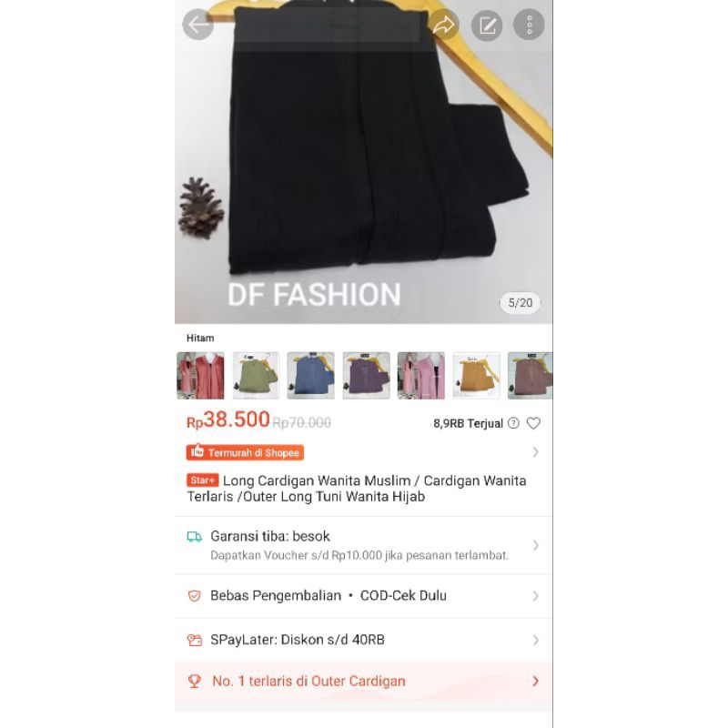Open the three-dot more options menu
Screen dimensions: 728x728
pyautogui.click(x=529, y=25)
